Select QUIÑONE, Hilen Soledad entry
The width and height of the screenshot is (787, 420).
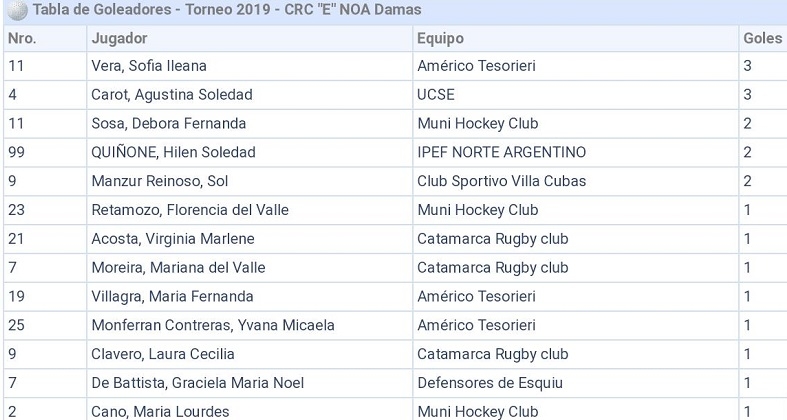[173, 153]
